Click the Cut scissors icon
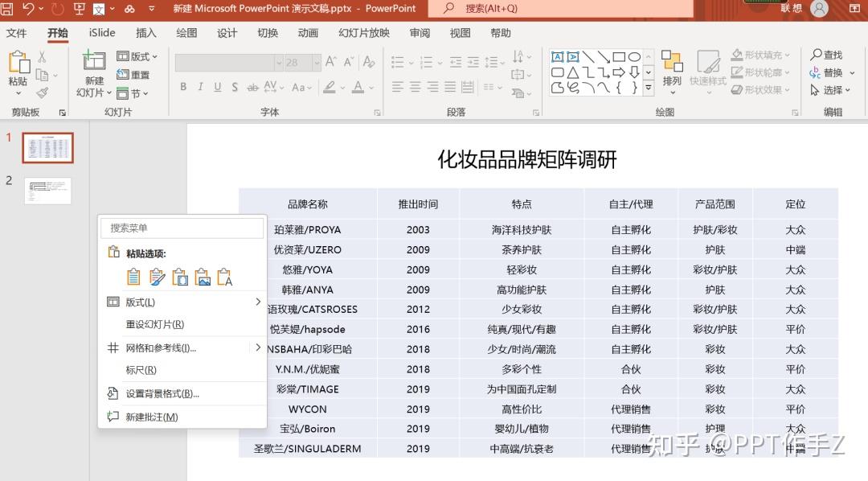This screenshot has width=868, height=481. point(42,56)
